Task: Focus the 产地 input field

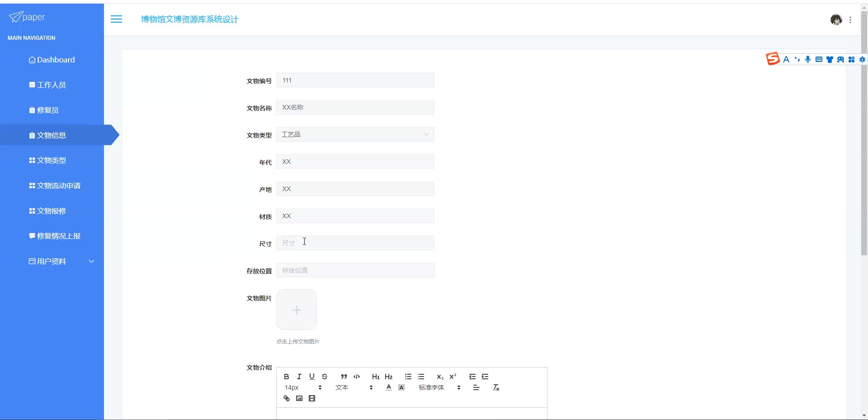Action: pos(355,189)
